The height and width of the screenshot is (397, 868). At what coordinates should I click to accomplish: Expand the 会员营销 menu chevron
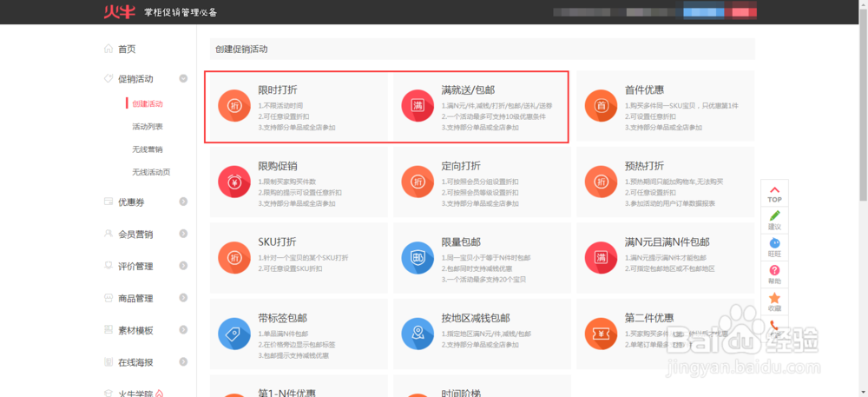click(x=183, y=234)
